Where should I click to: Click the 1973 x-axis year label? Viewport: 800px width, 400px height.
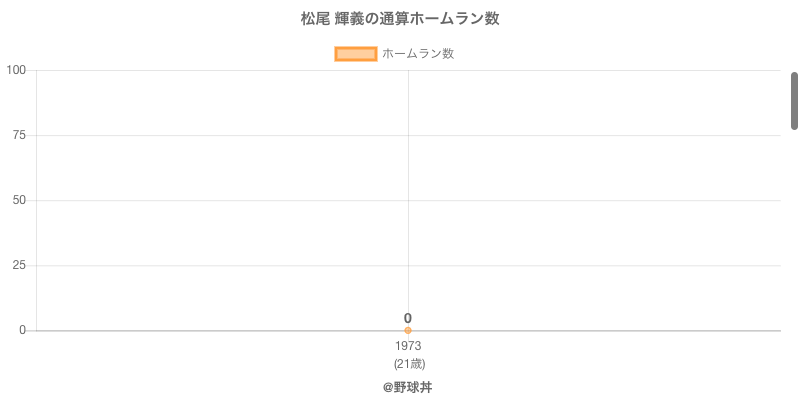(408, 346)
